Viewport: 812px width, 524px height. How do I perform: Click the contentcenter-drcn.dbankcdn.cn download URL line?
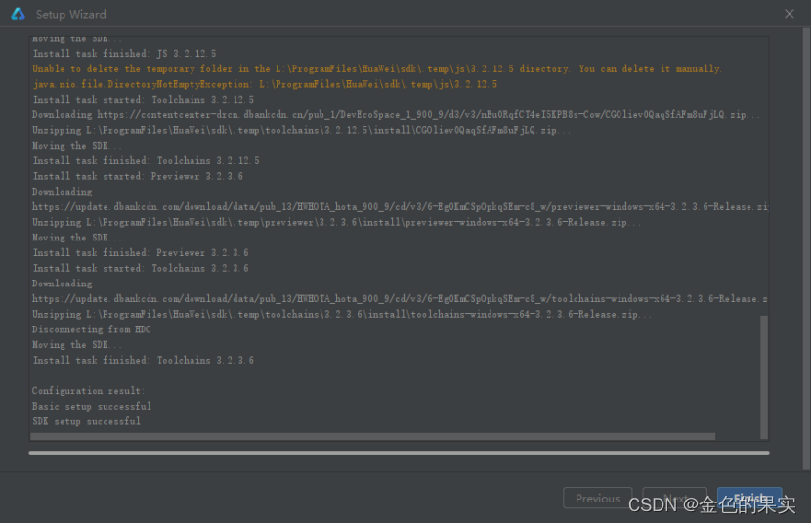(x=396, y=115)
